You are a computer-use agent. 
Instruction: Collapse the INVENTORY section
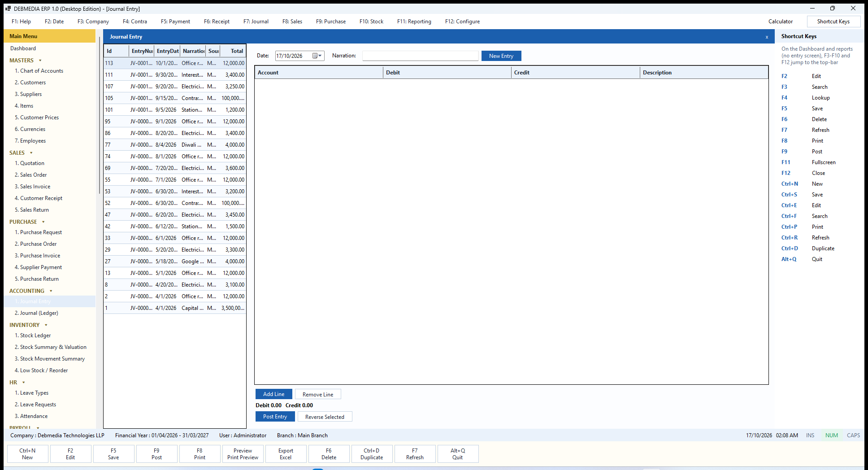click(x=46, y=325)
